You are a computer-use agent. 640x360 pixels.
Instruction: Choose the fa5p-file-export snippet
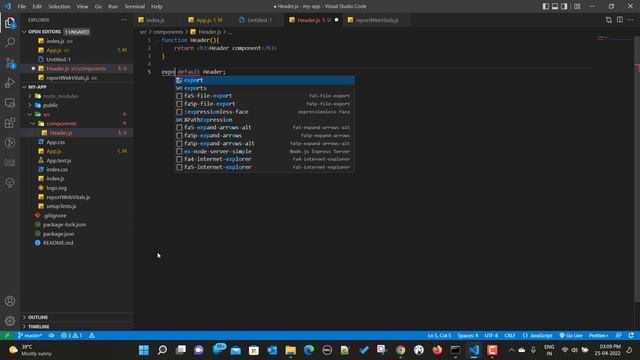point(264,104)
